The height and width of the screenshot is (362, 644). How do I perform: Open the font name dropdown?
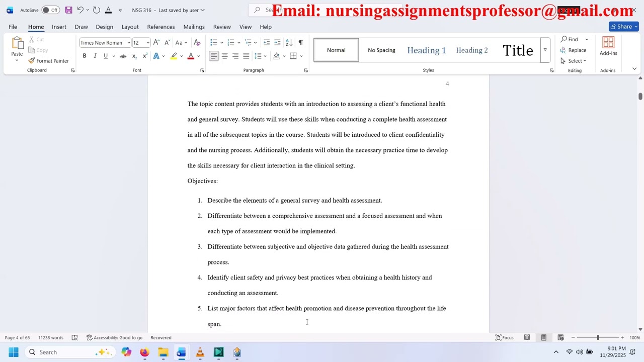128,43
